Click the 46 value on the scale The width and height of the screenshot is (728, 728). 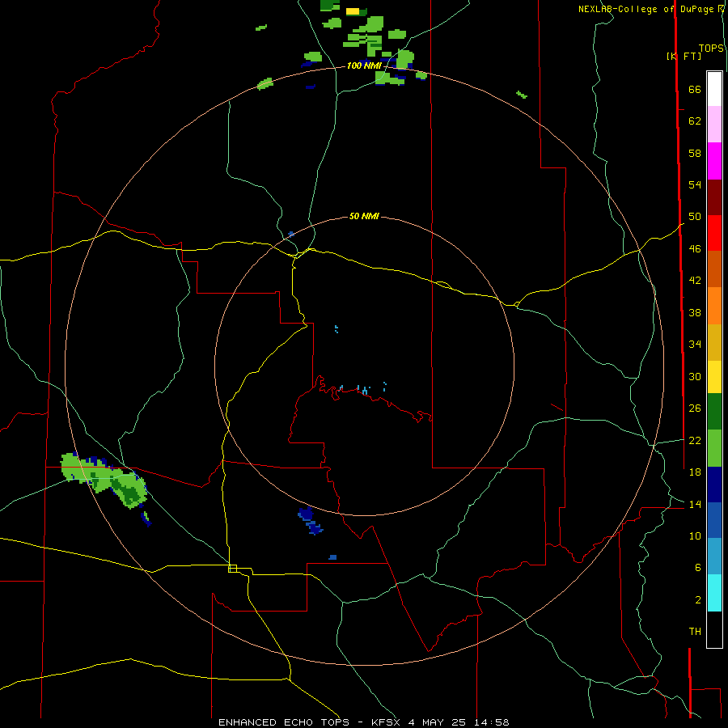(x=695, y=249)
